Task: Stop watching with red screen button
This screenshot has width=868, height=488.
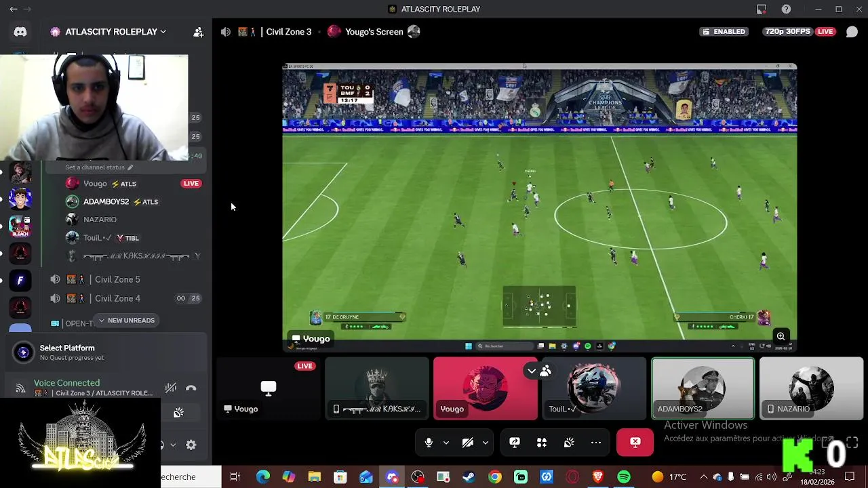Action: (x=635, y=443)
